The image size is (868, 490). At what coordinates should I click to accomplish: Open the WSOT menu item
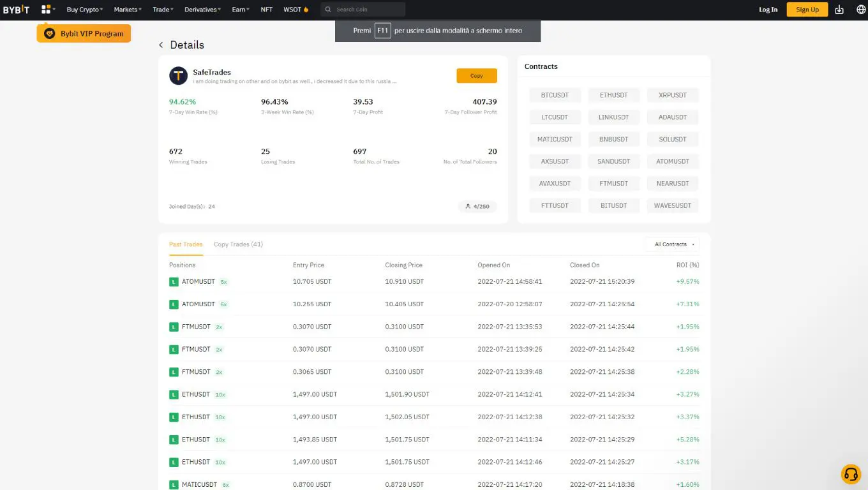tap(296, 10)
